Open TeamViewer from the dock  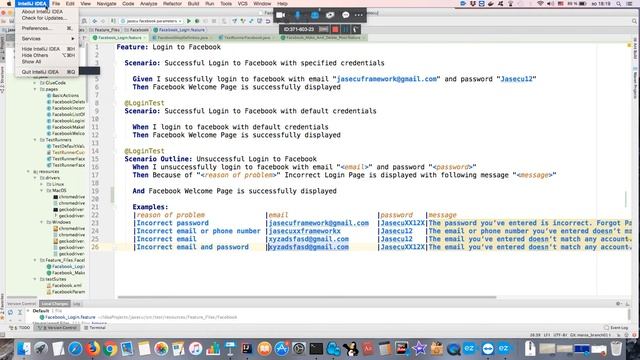(488, 349)
